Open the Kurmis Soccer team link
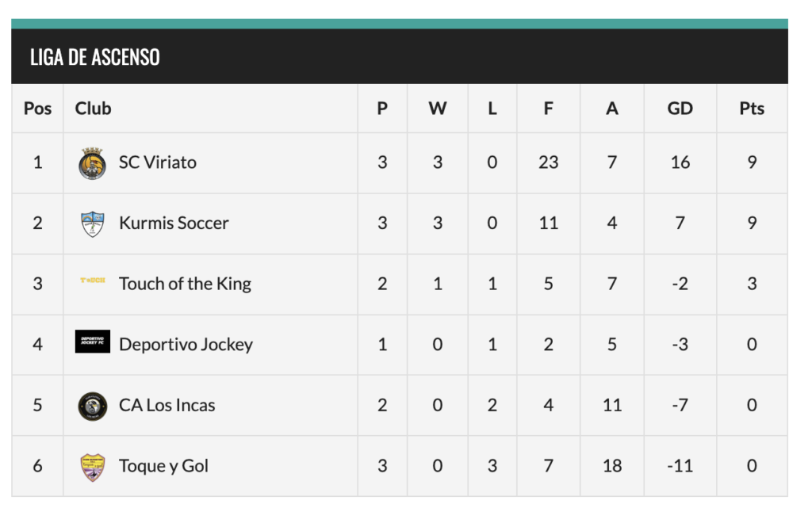Viewport: 812px width, 527px height. click(174, 223)
